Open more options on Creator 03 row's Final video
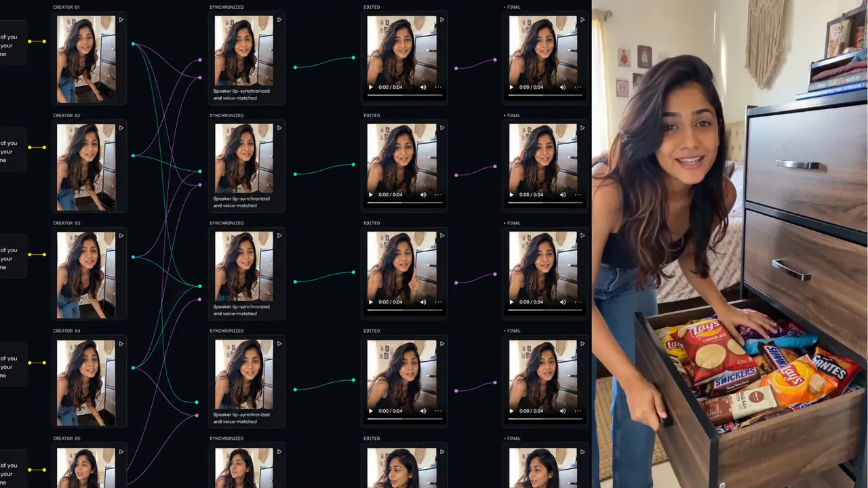This screenshot has width=868, height=488. pos(578,302)
